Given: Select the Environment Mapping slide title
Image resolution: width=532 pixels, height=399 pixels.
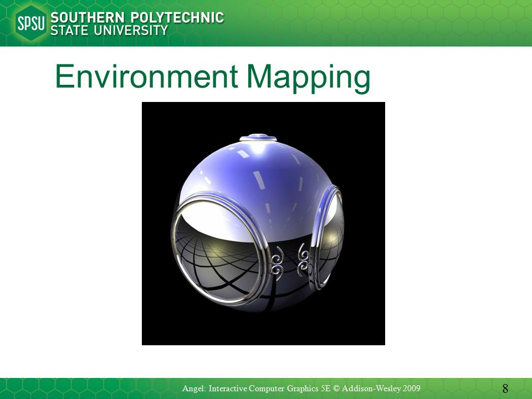Looking at the screenshot, I should [x=213, y=78].
